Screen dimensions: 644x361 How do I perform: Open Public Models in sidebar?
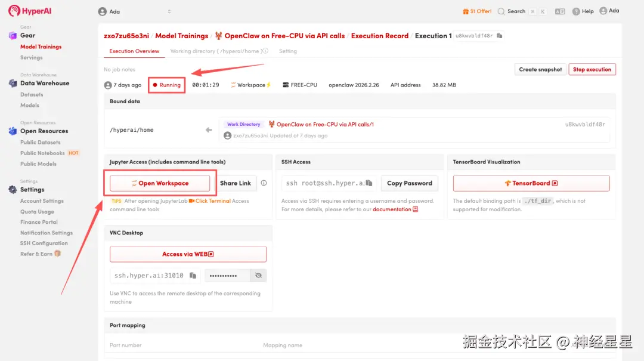[38, 163]
